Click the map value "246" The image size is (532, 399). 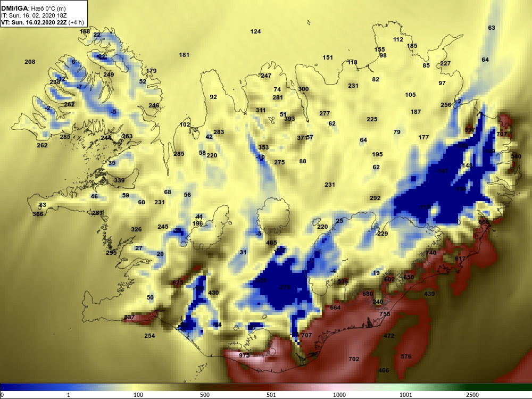click(x=154, y=105)
